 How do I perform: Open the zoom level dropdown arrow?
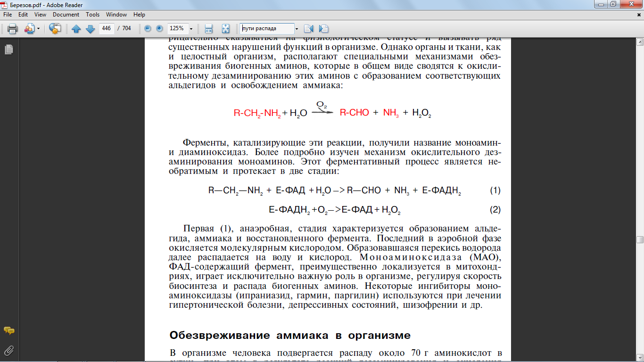[x=191, y=29]
